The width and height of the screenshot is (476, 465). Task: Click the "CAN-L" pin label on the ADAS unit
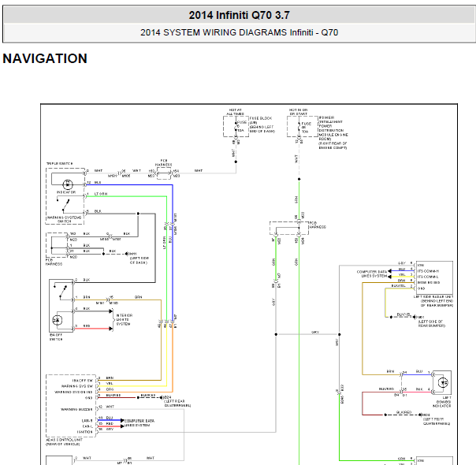click(x=87, y=426)
